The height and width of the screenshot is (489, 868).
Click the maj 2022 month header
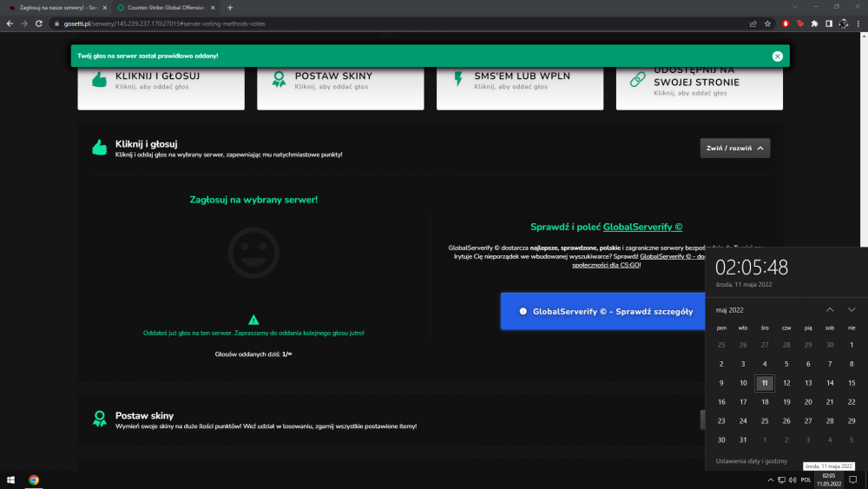(730, 310)
